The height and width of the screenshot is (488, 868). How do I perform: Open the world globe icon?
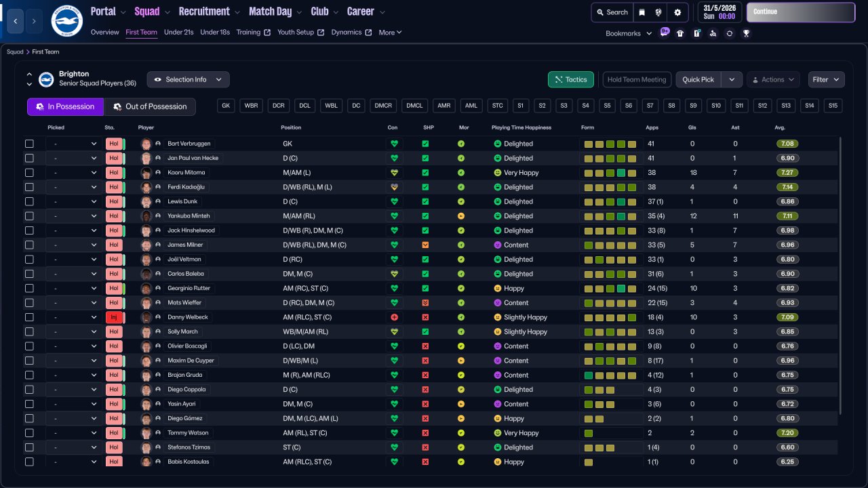point(659,12)
